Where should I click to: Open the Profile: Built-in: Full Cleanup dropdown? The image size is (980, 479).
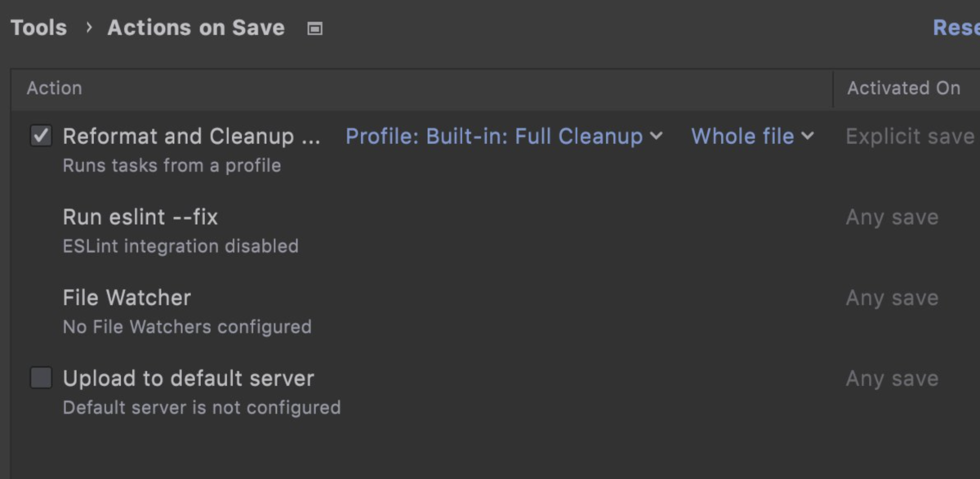point(494,137)
